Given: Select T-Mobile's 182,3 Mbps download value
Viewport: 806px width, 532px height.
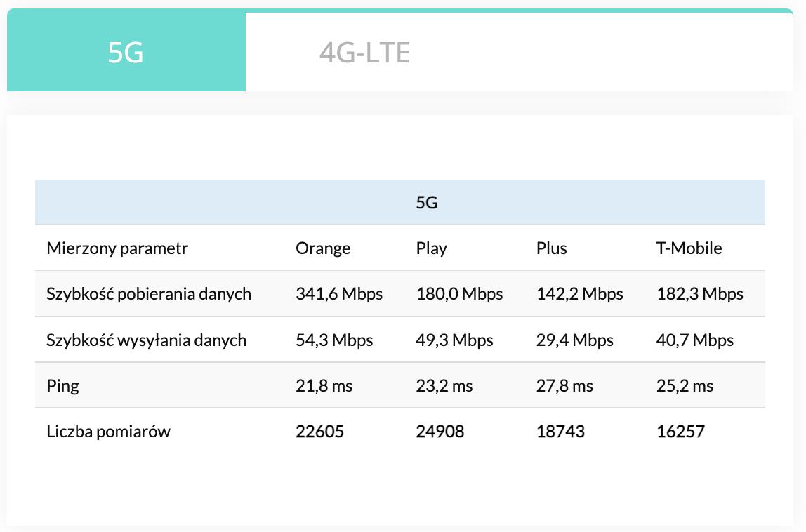Looking at the screenshot, I should pos(700,294).
